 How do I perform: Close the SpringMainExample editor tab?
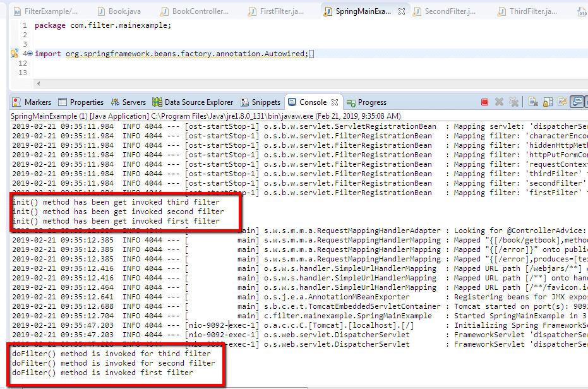click(400, 11)
